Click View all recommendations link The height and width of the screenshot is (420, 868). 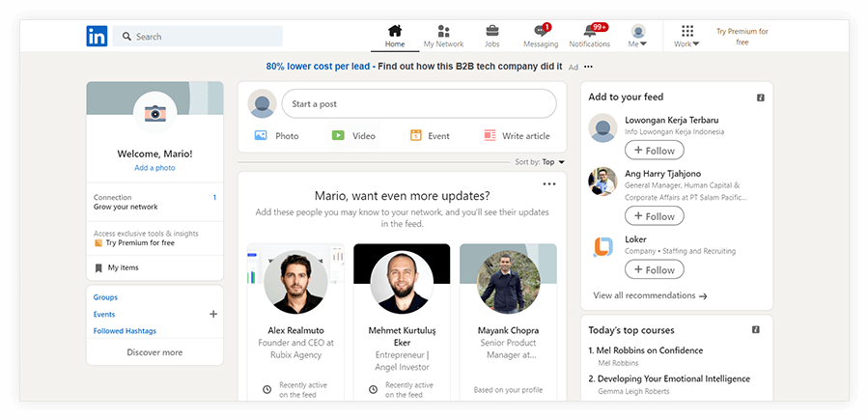(x=651, y=295)
